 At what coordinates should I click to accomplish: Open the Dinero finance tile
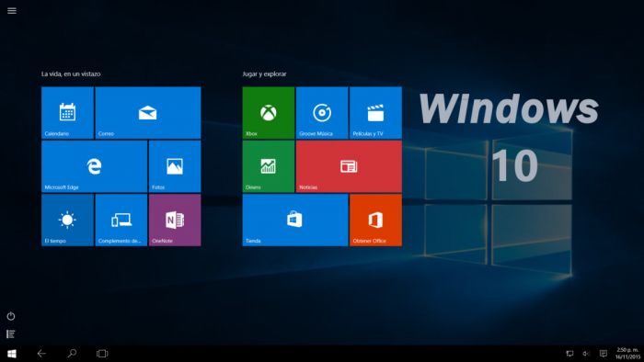[x=269, y=166]
